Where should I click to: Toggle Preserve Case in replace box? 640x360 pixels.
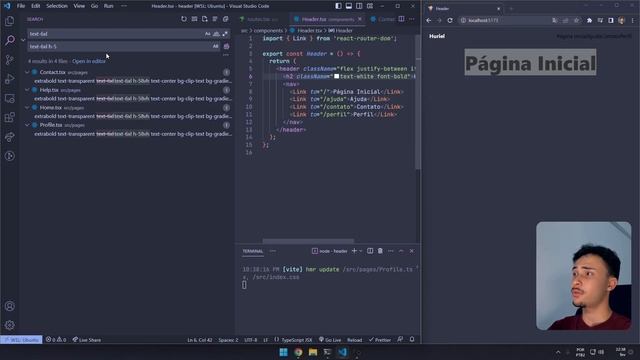[216, 47]
